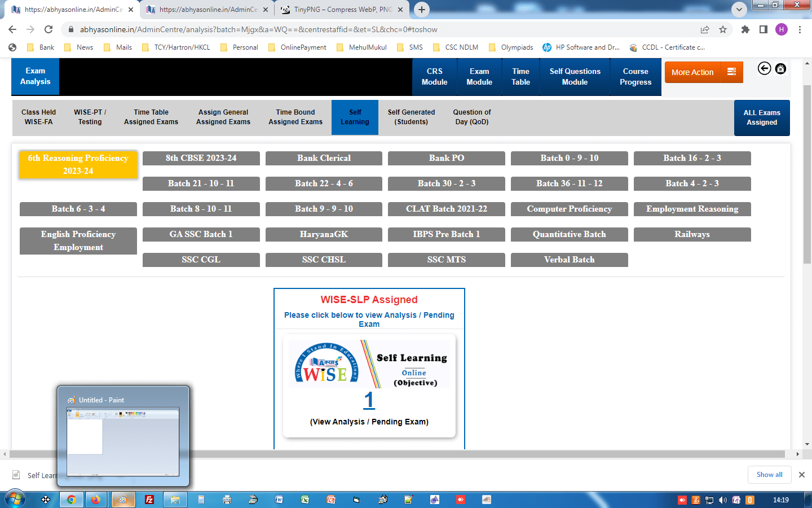Open the Chrome three-dot menu
This screenshot has width=812, height=508.
pos(800,29)
